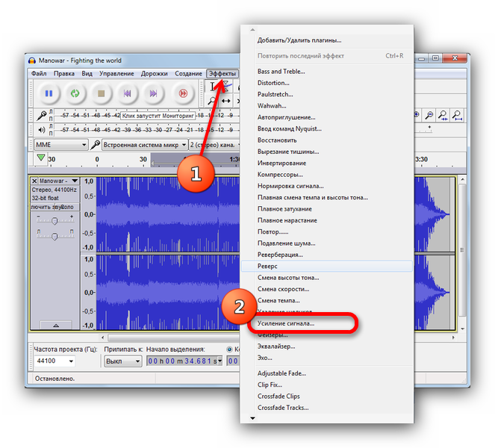Choose Wahwah... effect
This screenshot has height=448, width=495.
coord(327,106)
